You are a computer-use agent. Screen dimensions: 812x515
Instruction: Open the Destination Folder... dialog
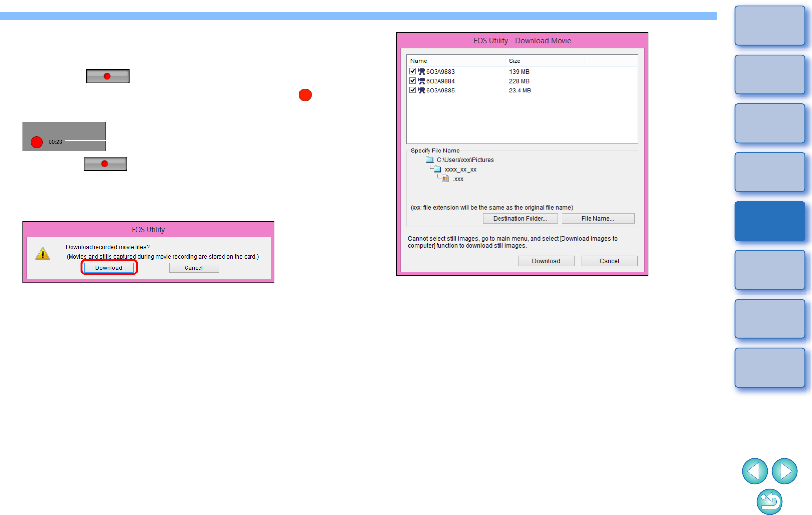point(520,219)
